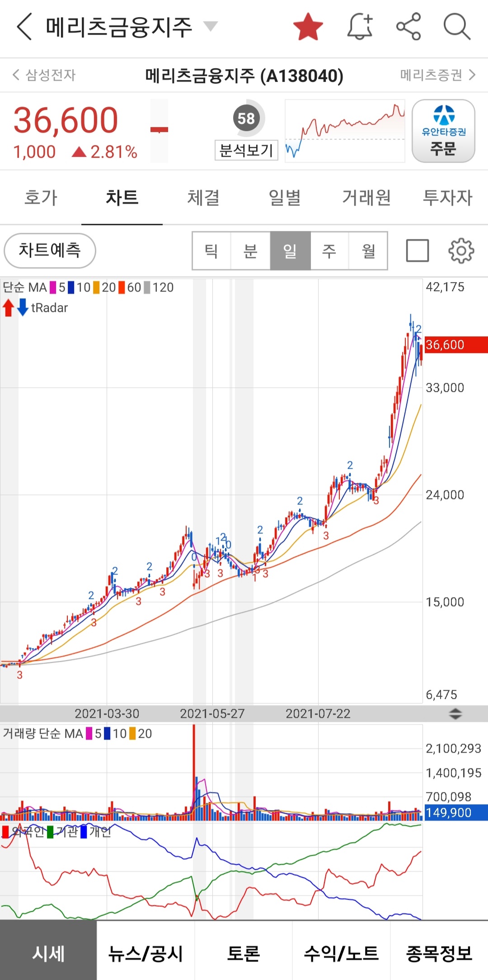Tap the 2021-03-30 date label
The width and height of the screenshot is (488, 980).
coord(107,714)
